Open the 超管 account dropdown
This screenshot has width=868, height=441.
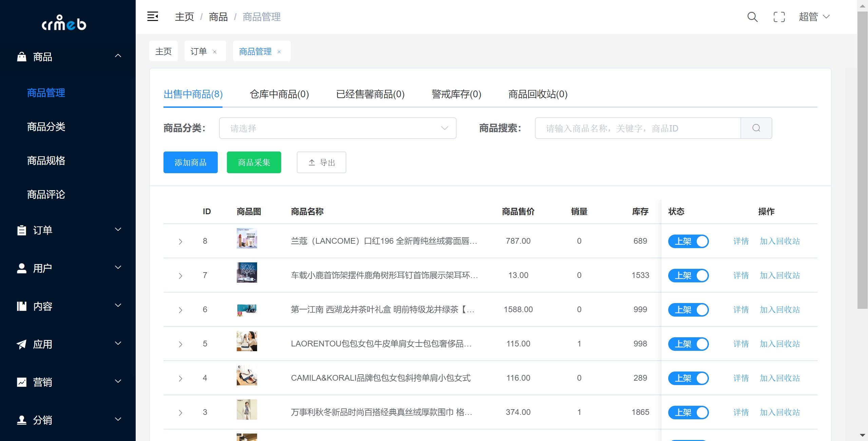click(814, 17)
